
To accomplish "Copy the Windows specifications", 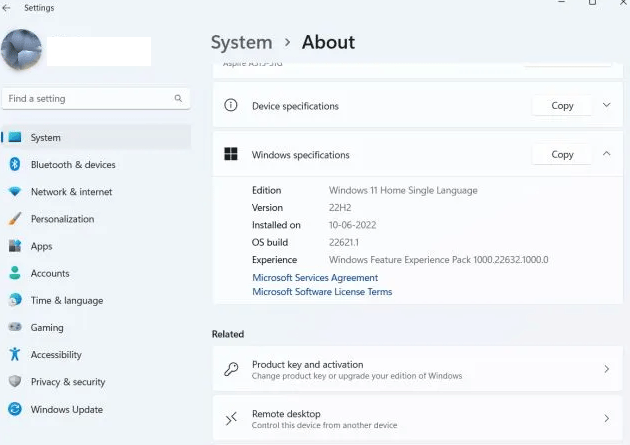I will pyautogui.click(x=562, y=154).
